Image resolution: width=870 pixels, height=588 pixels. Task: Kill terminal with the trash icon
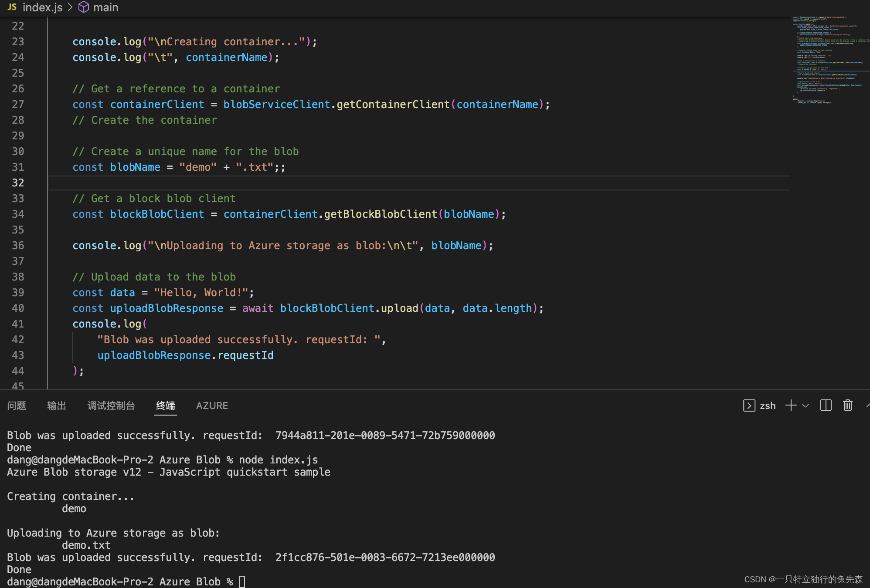(847, 406)
